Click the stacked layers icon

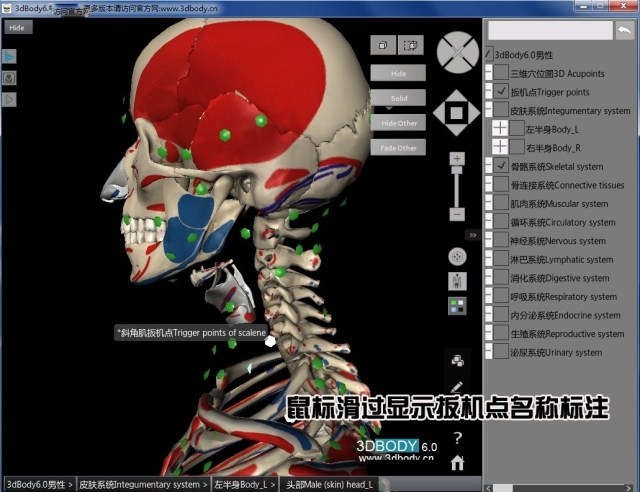coord(457,361)
